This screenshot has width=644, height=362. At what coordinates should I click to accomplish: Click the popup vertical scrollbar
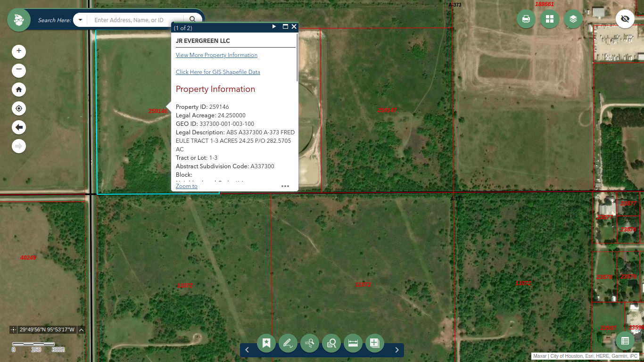(297, 57)
